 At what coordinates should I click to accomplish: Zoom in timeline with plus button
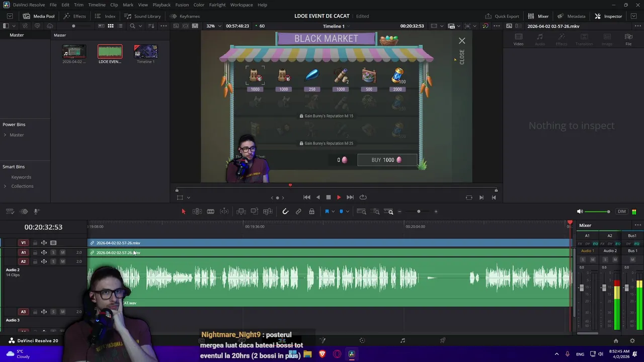pyautogui.click(x=436, y=212)
